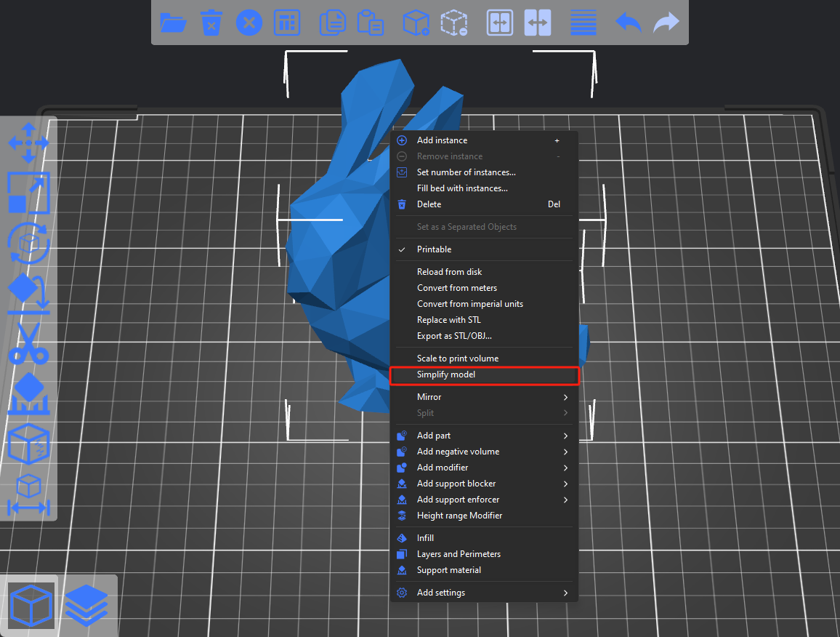The width and height of the screenshot is (840, 637).
Task: Select the 3D editor view toggle
Action: pyautogui.click(x=29, y=605)
